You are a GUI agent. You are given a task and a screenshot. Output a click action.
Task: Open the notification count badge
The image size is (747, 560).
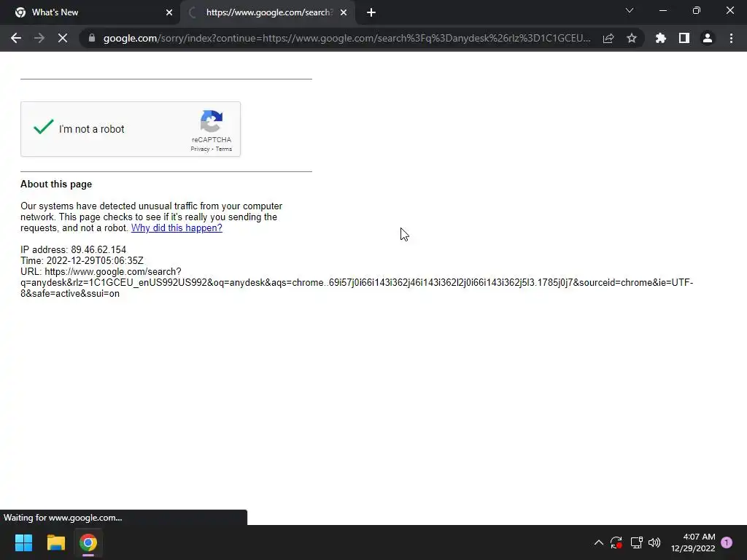pos(727,542)
